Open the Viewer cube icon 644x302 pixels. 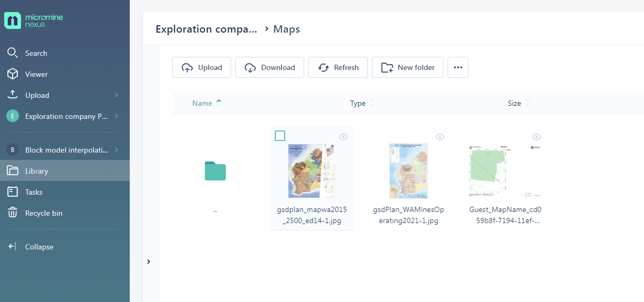coord(13,74)
